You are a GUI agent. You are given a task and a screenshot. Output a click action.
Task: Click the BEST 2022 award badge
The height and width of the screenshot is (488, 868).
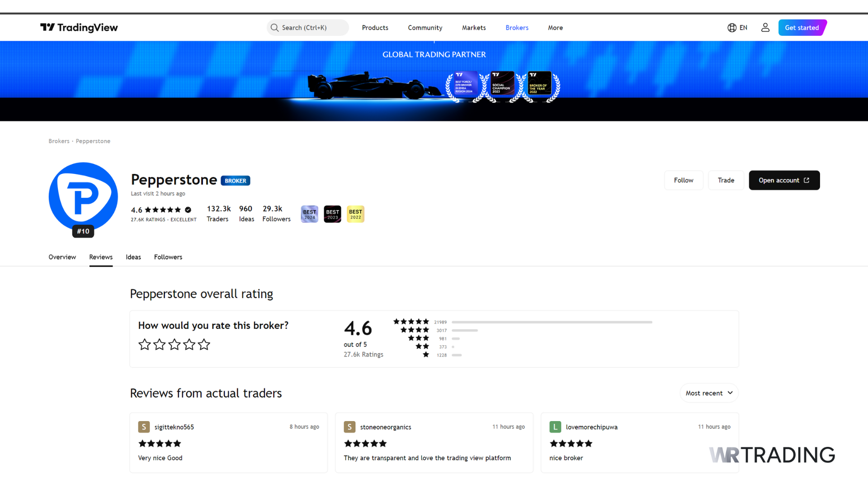[x=356, y=214]
